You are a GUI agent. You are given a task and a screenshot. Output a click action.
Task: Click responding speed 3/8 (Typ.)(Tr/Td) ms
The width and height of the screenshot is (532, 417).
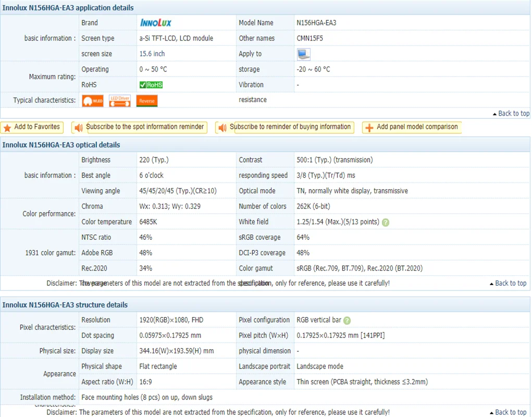326,176
